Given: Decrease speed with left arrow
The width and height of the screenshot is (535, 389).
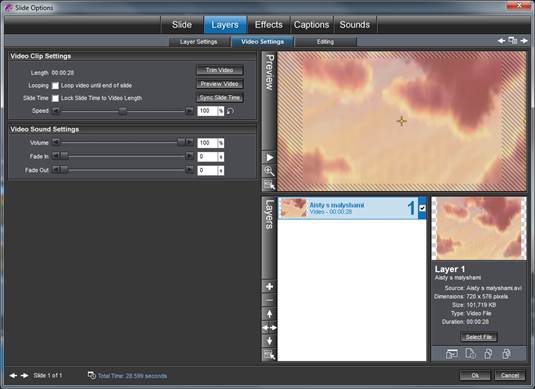Looking at the screenshot, I should click(56, 111).
